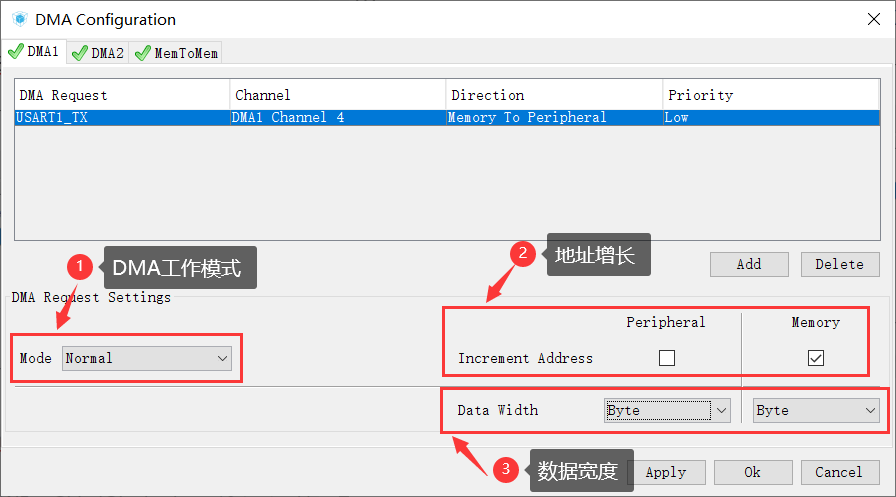The width and height of the screenshot is (896, 497).
Task: Delete the selected DMA request
Action: tap(840, 264)
